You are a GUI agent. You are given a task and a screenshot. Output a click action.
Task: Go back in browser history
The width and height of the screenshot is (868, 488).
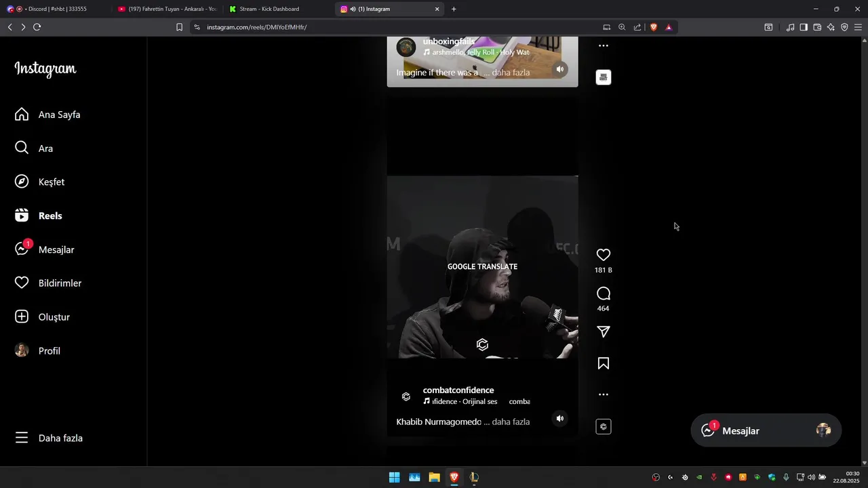(9, 27)
